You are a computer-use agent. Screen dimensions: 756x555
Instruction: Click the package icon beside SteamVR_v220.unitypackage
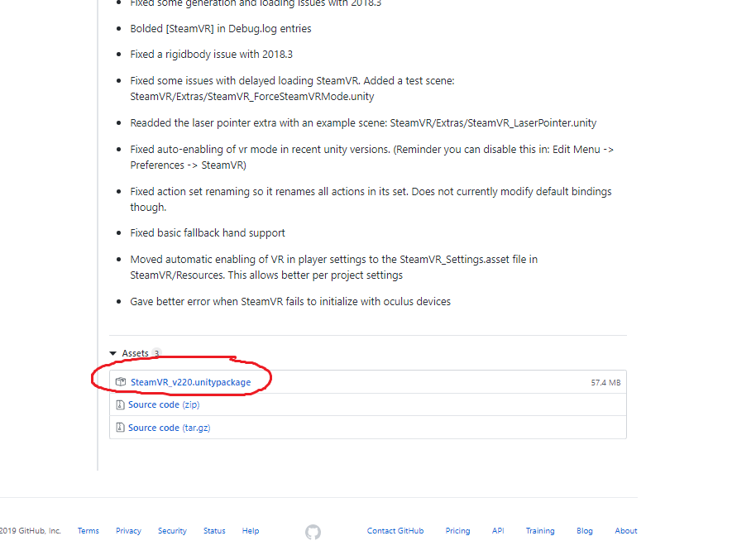(x=121, y=382)
